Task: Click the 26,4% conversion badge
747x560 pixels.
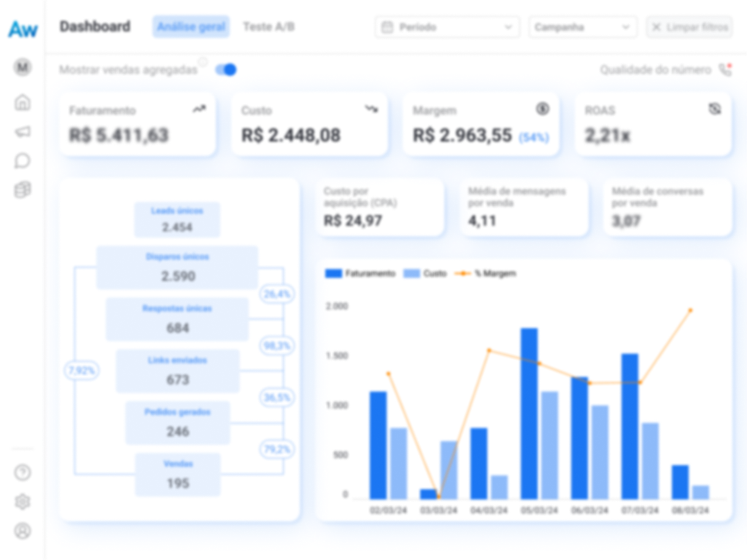Action: [x=276, y=294]
